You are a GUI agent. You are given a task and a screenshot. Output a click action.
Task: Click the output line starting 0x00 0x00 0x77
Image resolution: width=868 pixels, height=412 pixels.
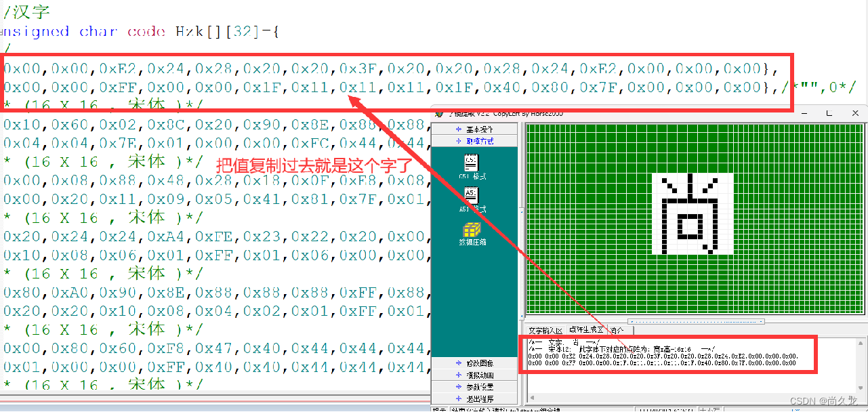[x=661, y=363]
